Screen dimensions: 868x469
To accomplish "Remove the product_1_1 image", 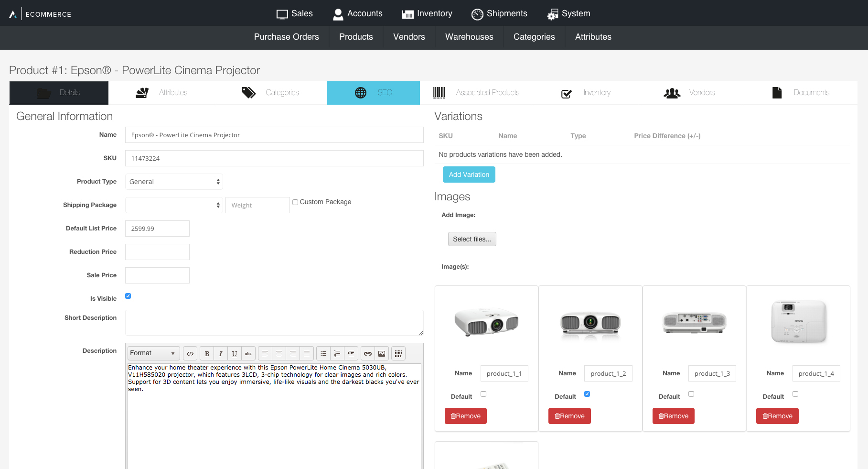I will tap(466, 416).
